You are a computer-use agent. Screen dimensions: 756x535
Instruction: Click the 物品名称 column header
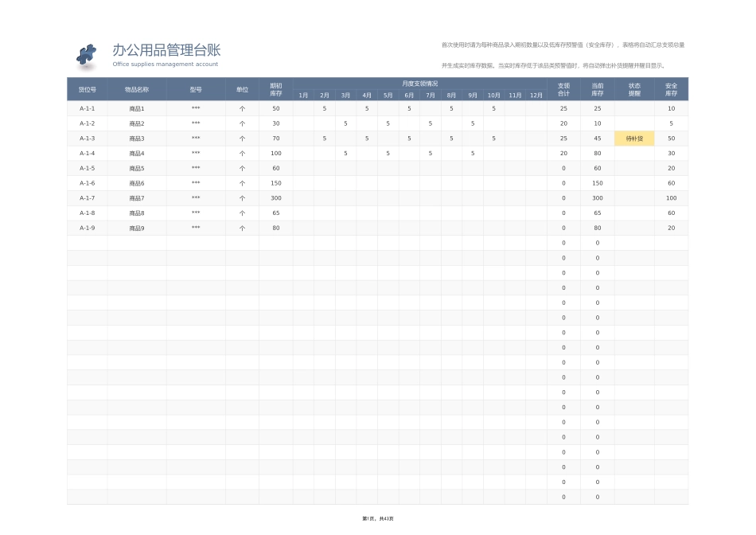pyautogui.click(x=139, y=90)
